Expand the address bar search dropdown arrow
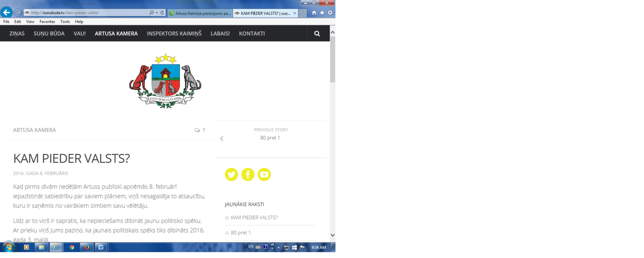Image resolution: width=644 pixels, height=258 pixels. tap(157, 12)
